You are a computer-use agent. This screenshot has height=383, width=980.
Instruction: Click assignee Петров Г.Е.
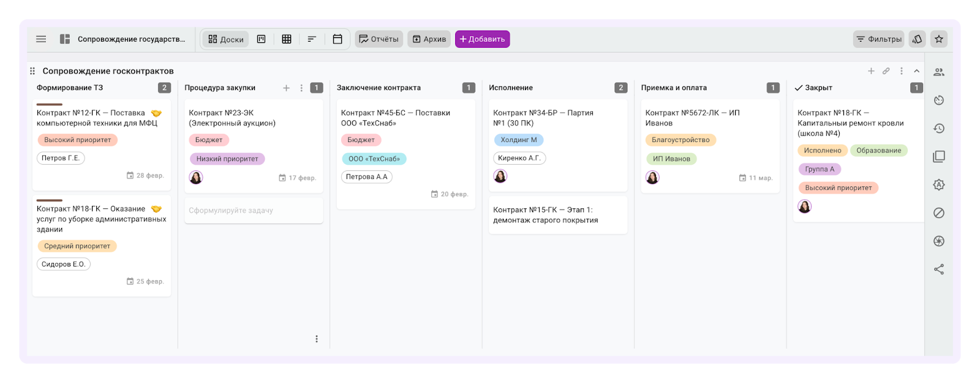(61, 158)
